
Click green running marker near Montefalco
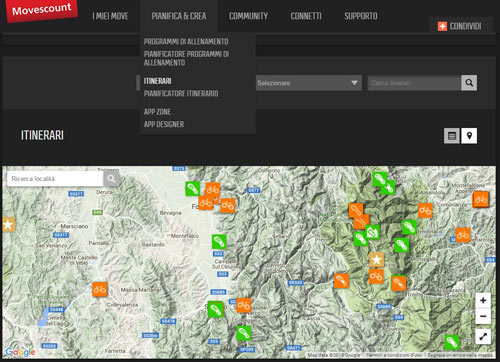[219, 242]
